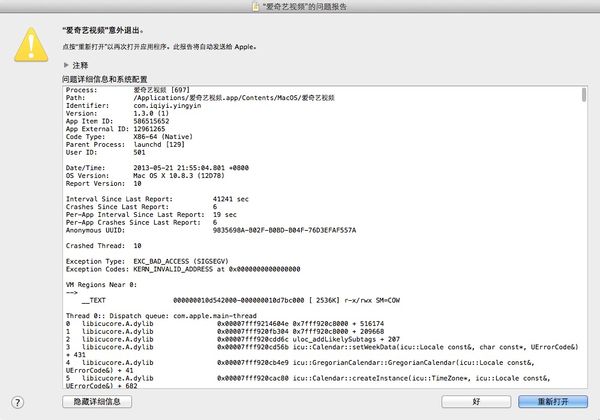Click the Thread 0:: Dispatch queue line

tap(161, 316)
